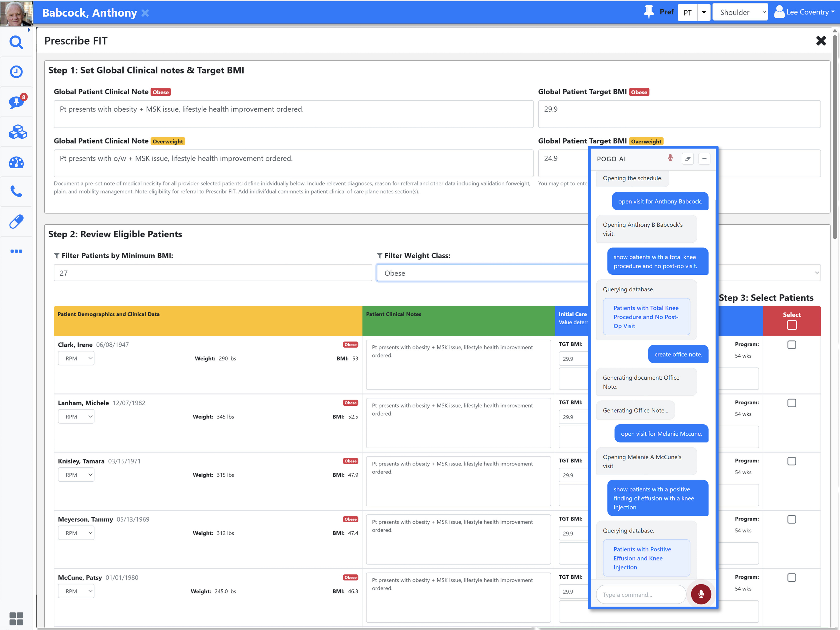The width and height of the screenshot is (840, 630).
Task: Minimize the POGO AI panel
Action: [x=704, y=159]
